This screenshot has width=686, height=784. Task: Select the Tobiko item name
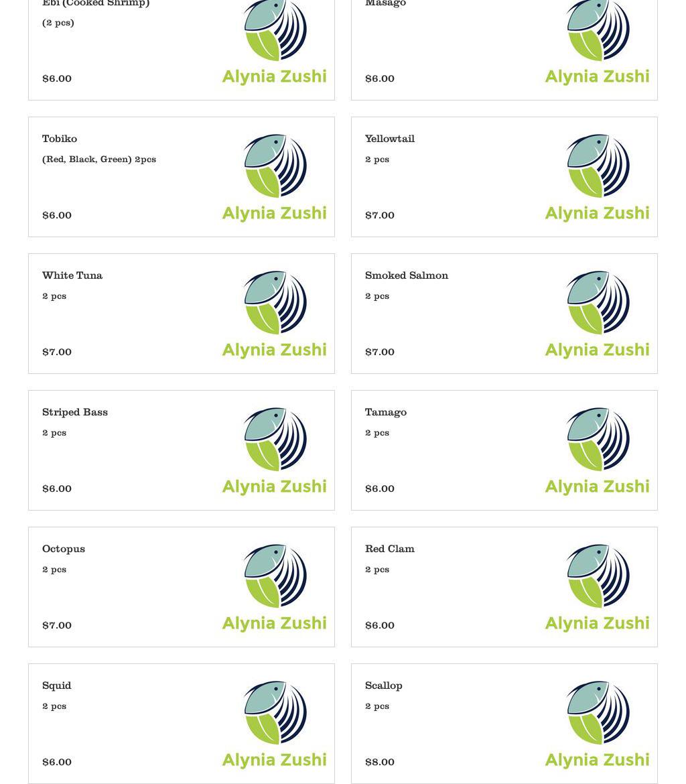[60, 139]
